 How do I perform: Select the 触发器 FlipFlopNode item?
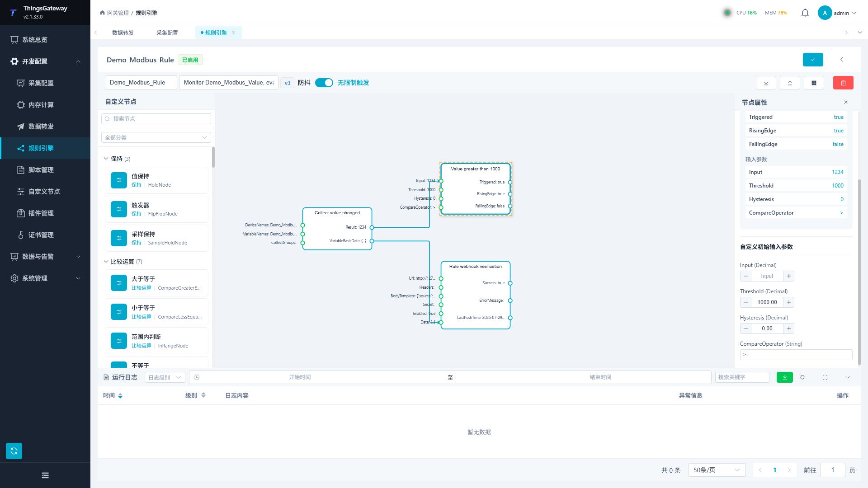(156, 209)
